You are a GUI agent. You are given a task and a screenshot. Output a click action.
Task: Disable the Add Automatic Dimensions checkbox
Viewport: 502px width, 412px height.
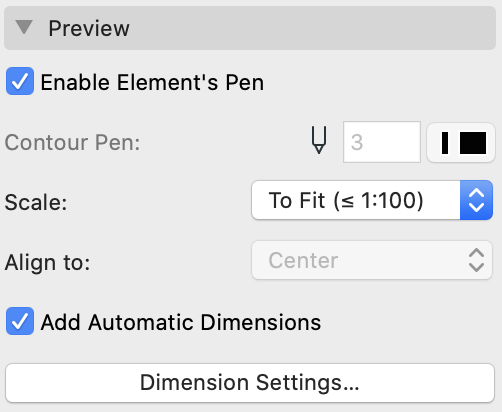coord(20,321)
